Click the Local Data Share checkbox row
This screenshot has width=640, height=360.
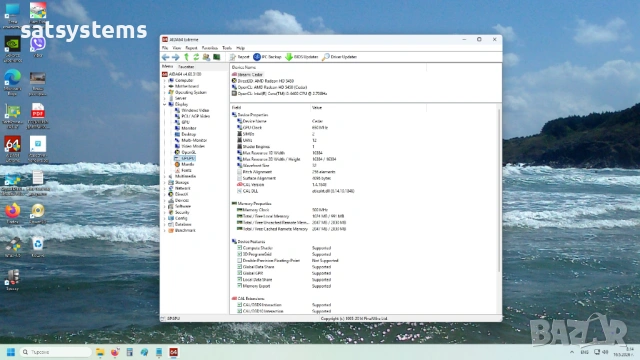(x=284, y=280)
